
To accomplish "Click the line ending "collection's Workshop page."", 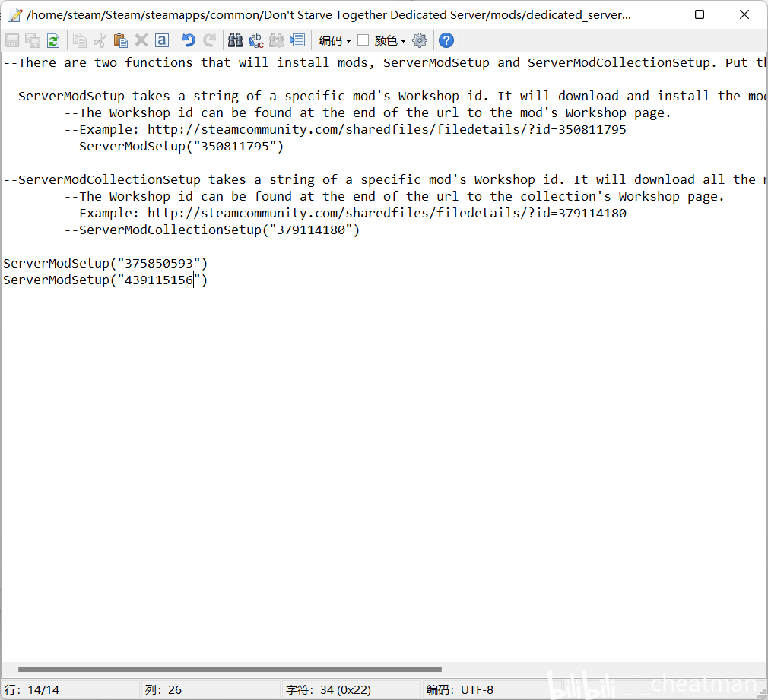I will (395, 197).
